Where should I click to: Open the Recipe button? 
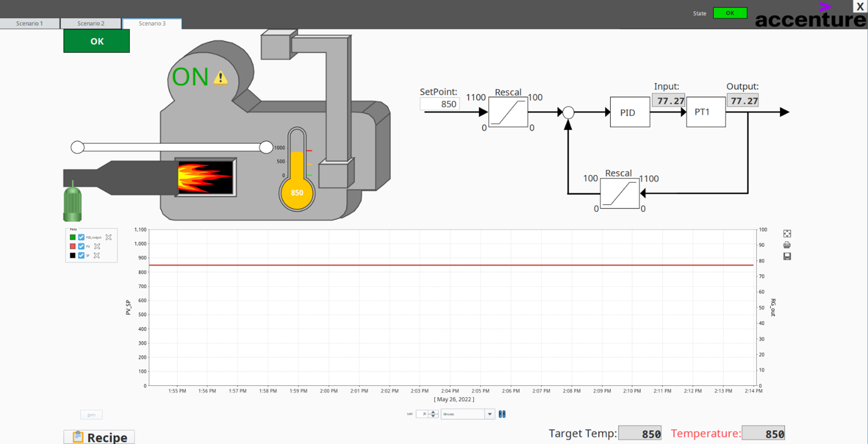point(99,437)
